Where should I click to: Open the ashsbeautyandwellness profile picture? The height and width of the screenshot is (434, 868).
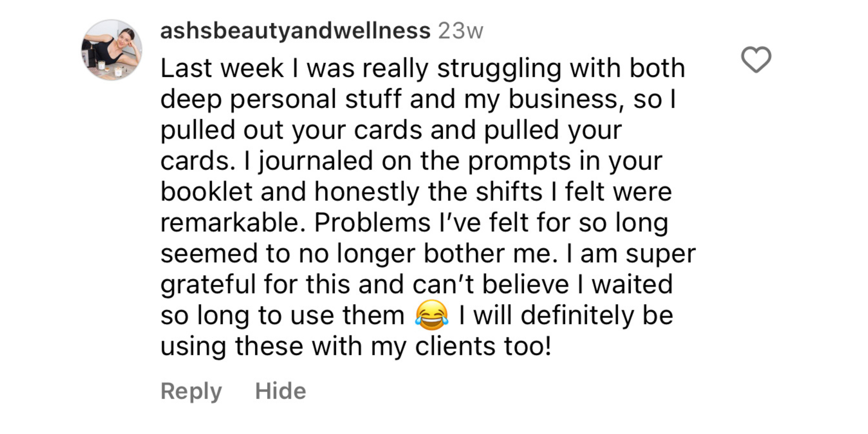coord(112,50)
